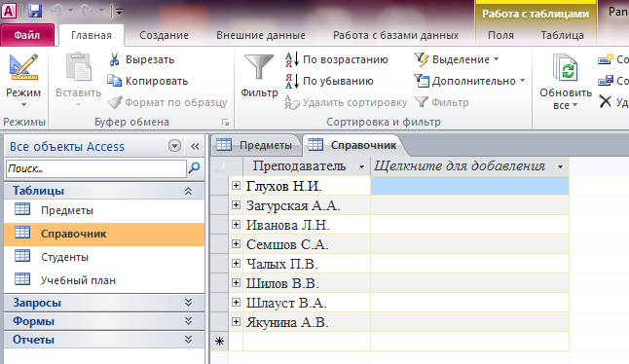Open the Выделение dropdown

pyautogui.click(x=457, y=59)
